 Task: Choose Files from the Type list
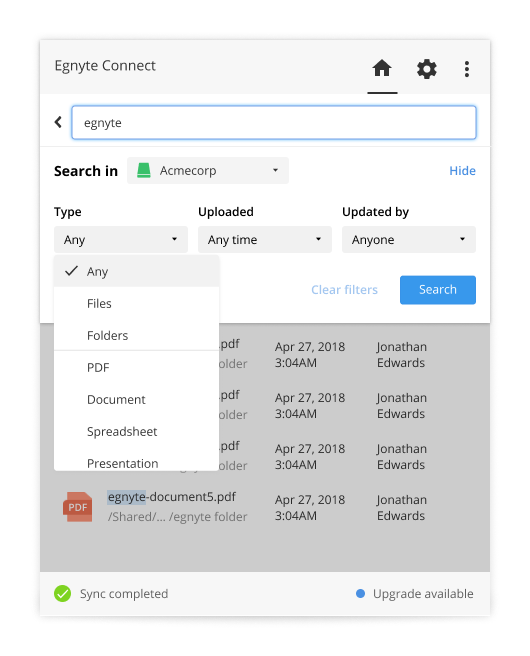(136, 303)
